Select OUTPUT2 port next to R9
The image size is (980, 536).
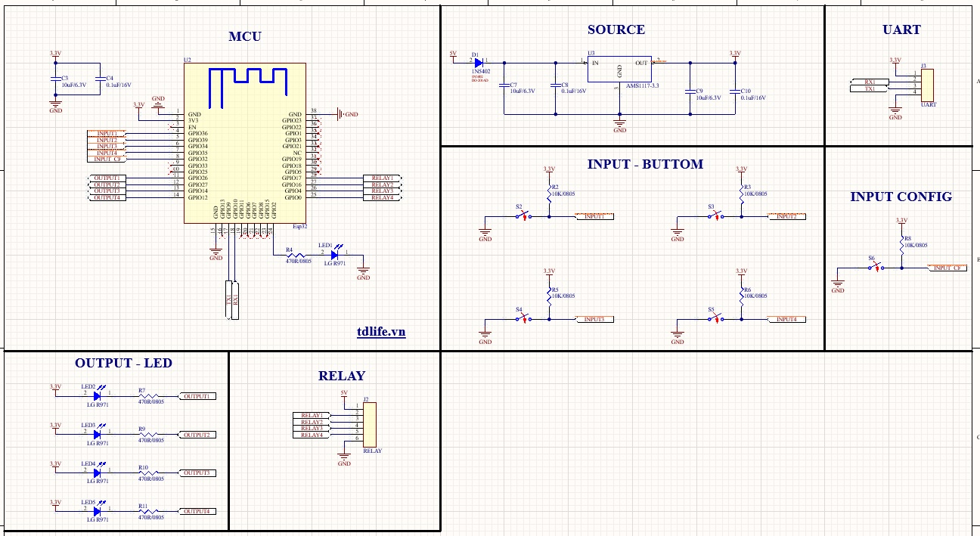point(198,435)
